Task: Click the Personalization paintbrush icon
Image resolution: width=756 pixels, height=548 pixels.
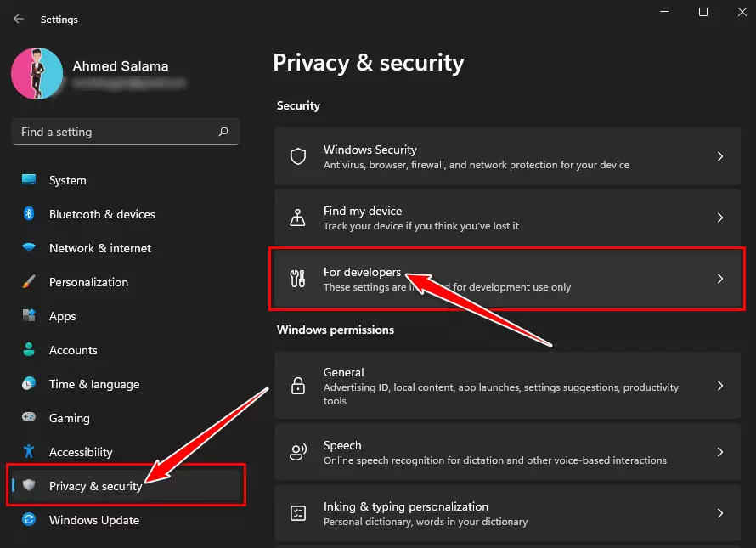Action: (x=29, y=282)
